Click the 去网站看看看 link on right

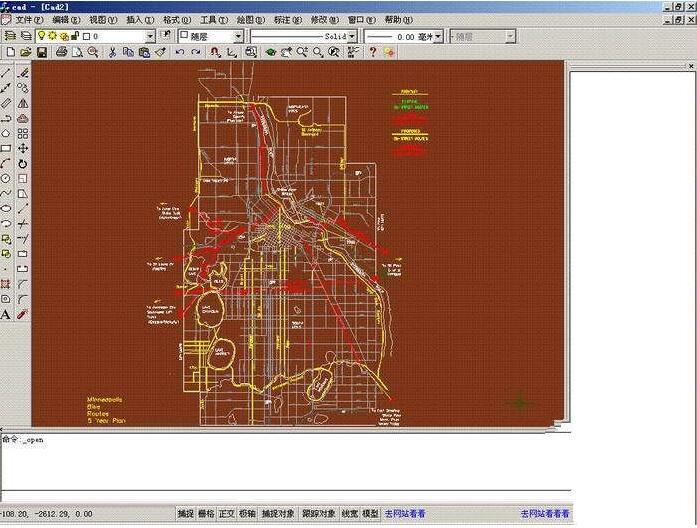(x=545, y=514)
